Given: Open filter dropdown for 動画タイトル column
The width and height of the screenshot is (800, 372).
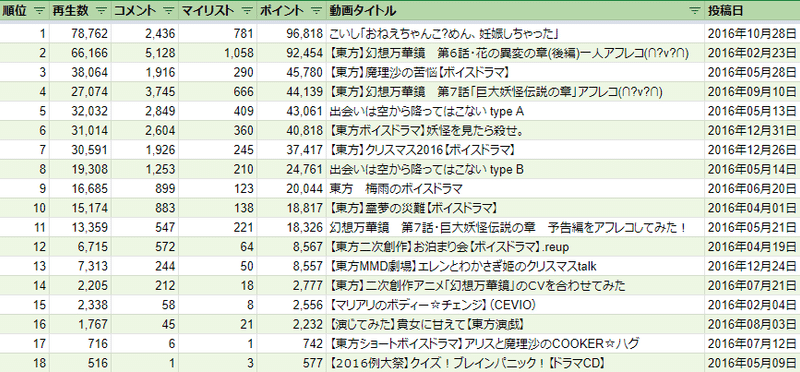Looking at the screenshot, I should [694, 11].
